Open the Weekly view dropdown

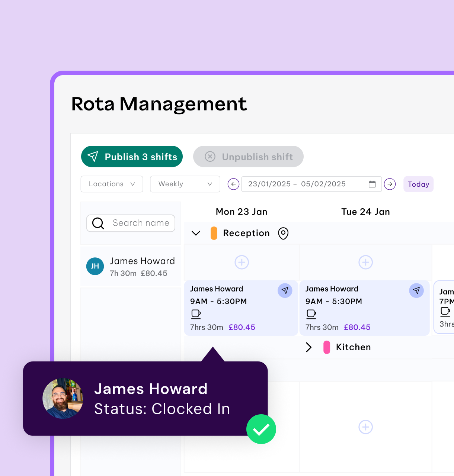point(185,184)
